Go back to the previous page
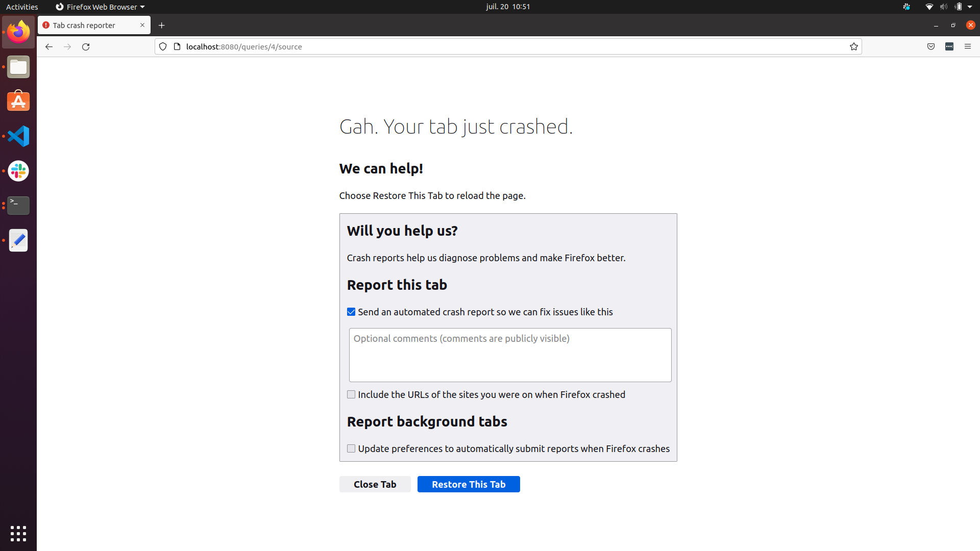 click(x=49, y=46)
